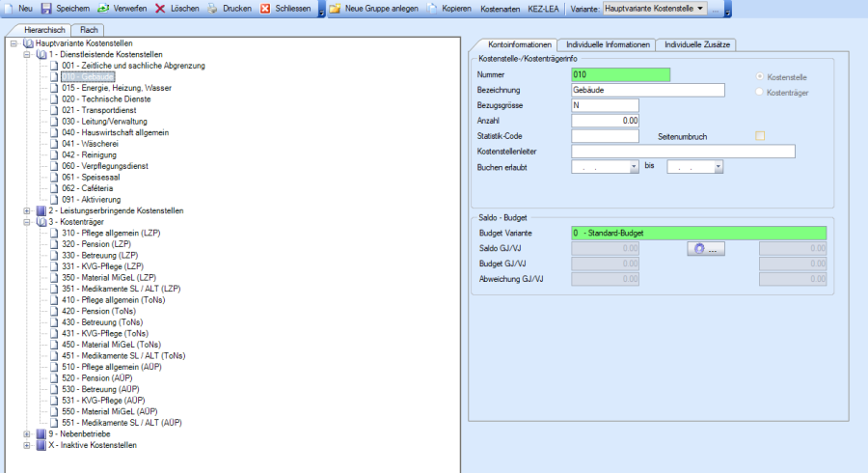Select 420 - Pension (ToNs)
The height and width of the screenshot is (473, 868).
click(98, 311)
